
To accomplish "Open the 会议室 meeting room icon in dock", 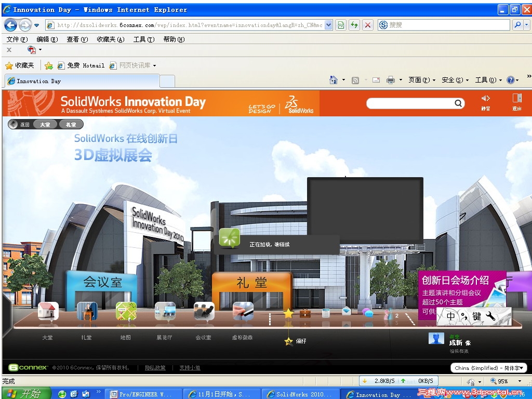I will tap(204, 311).
